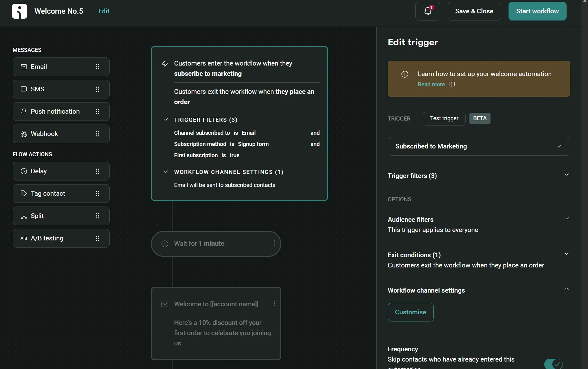The image size is (588, 369).
Task: Click the trigger lightning bolt icon
Action: (165, 64)
